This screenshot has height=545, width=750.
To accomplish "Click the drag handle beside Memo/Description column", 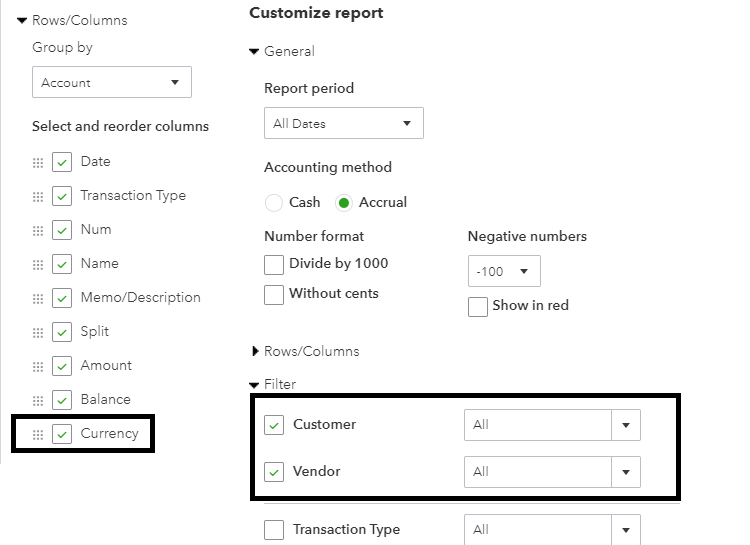I will coord(38,299).
